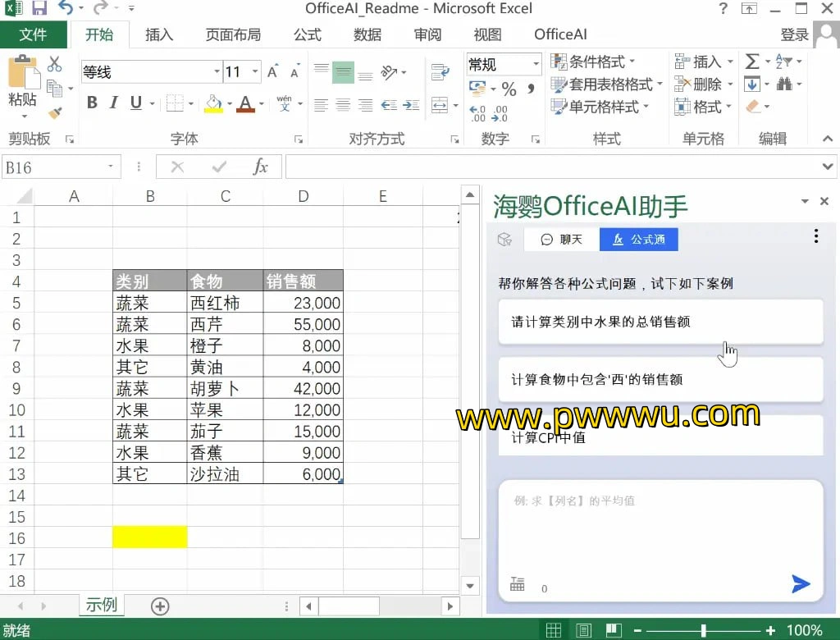
Task: Expand 套用表格格式 menu
Action: tap(607, 85)
